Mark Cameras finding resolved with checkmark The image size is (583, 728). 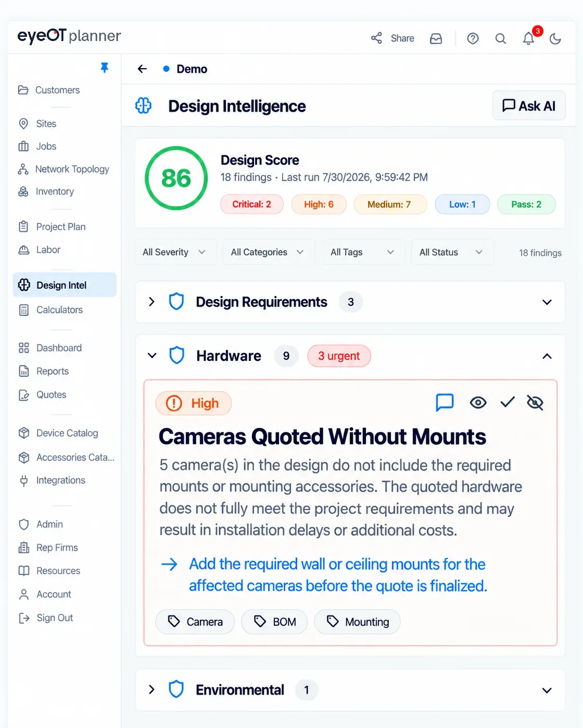507,402
